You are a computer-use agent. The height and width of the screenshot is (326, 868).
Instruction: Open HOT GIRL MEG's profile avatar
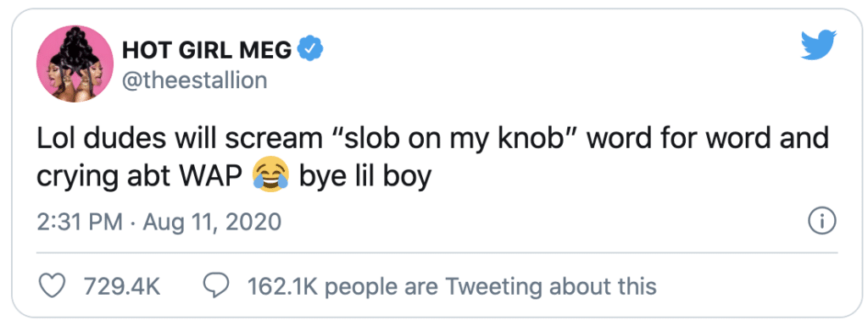(75, 64)
